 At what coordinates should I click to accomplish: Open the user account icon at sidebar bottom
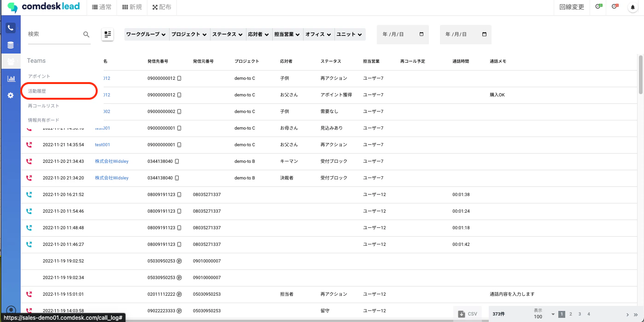[x=12, y=310]
